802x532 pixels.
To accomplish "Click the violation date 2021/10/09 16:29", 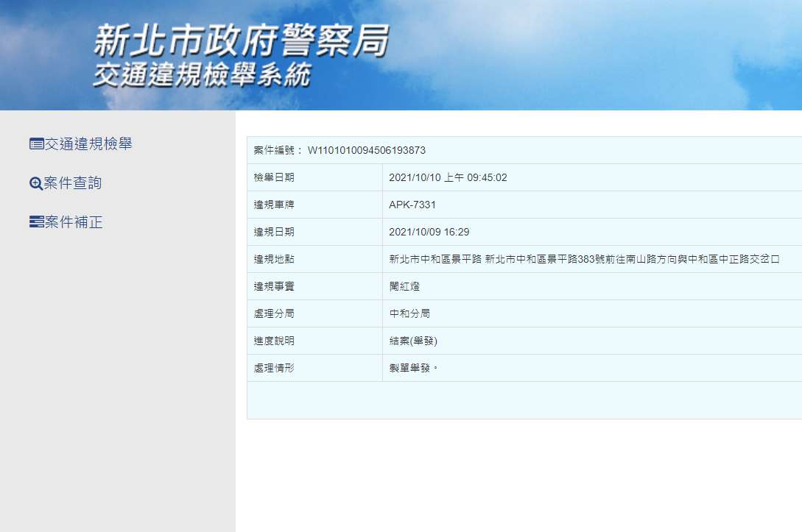I will point(429,232).
